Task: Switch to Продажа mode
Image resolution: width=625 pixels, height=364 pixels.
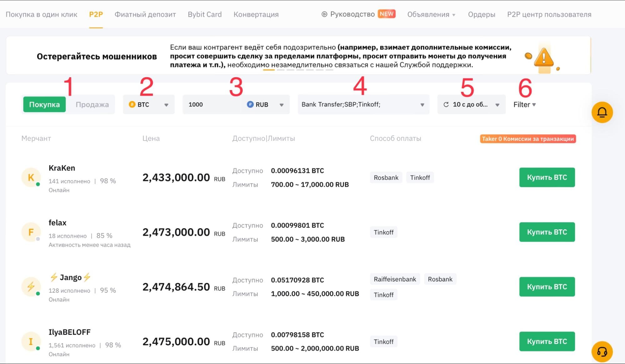Action: click(x=92, y=104)
